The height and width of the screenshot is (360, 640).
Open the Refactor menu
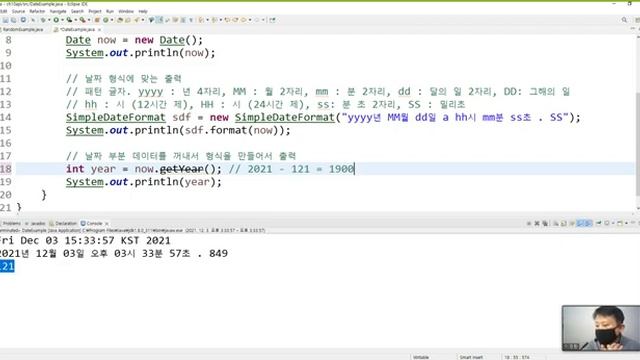37,11
